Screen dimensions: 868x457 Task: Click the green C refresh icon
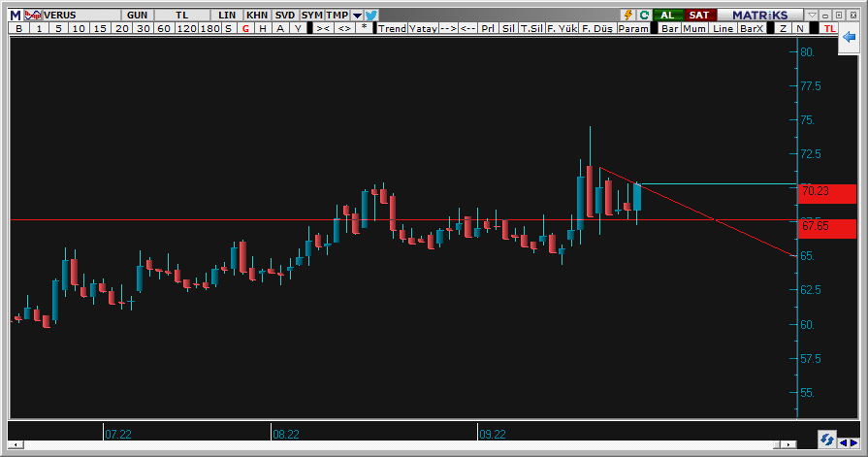pyautogui.click(x=644, y=15)
